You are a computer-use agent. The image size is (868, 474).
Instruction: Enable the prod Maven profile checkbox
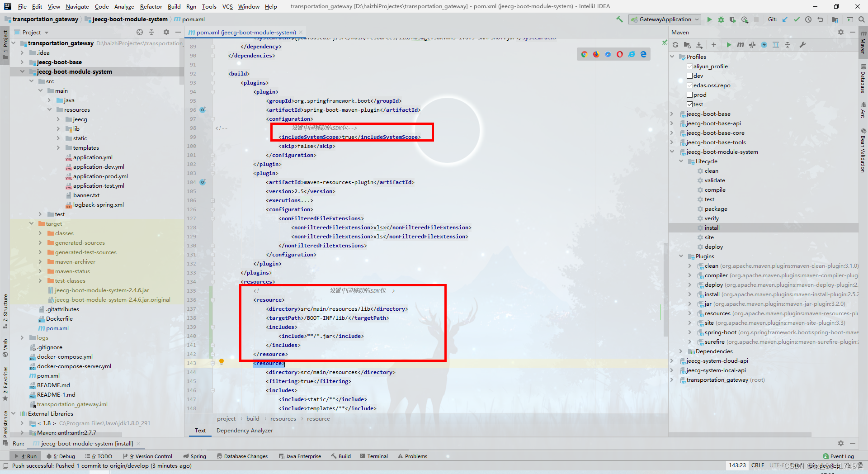(690, 95)
